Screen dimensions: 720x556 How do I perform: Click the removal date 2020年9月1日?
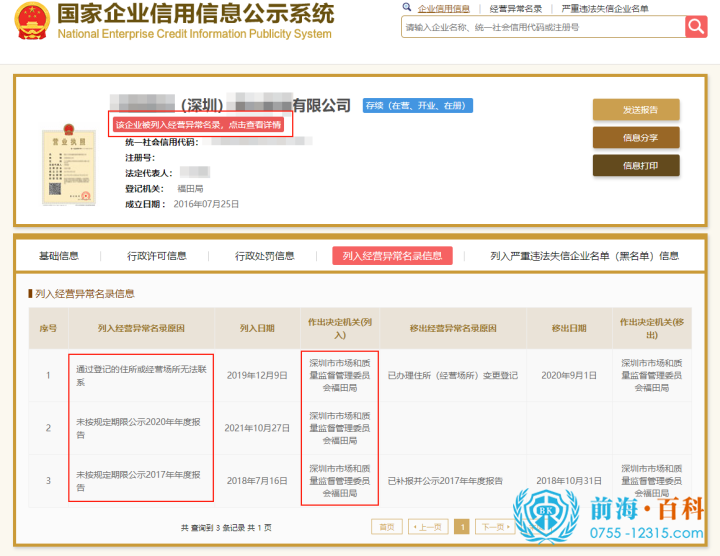pos(569,376)
